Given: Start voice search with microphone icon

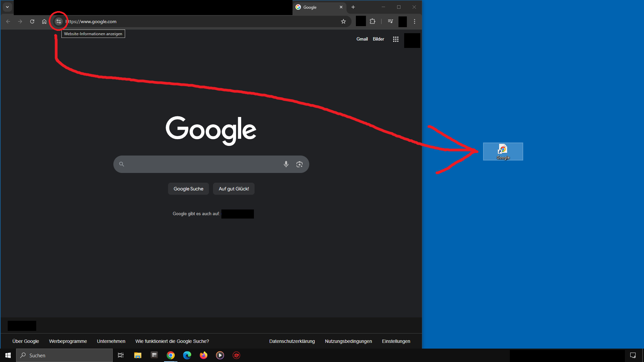Looking at the screenshot, I should click(x=286, y=164).
